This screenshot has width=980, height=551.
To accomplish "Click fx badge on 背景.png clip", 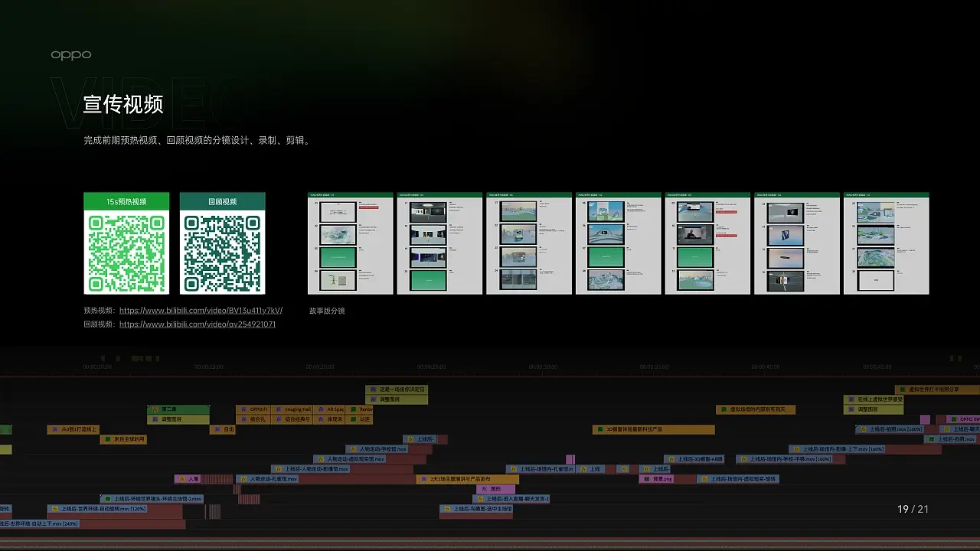I will pos(647,479).
